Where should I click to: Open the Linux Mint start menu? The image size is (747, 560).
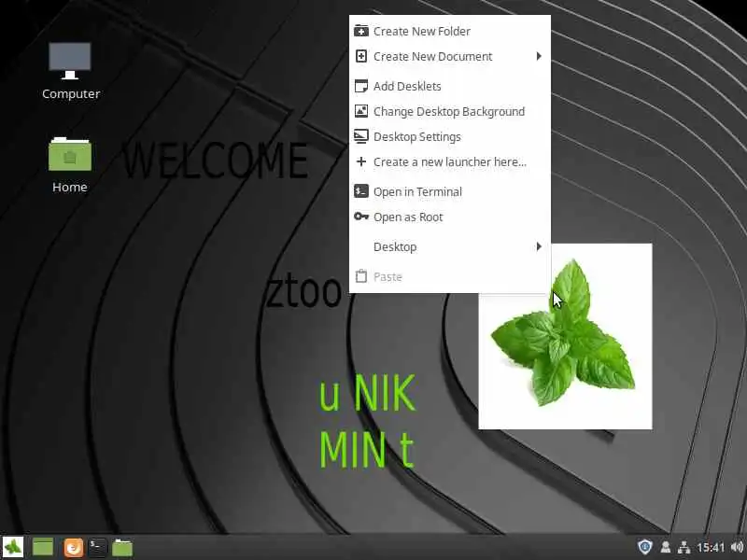click(x=13, y=547)
